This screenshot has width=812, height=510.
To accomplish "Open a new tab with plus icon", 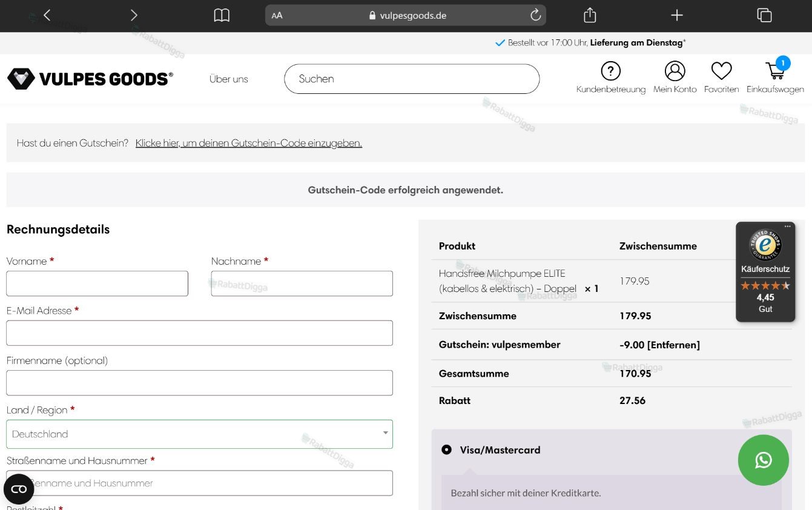I will click(677, 16).
